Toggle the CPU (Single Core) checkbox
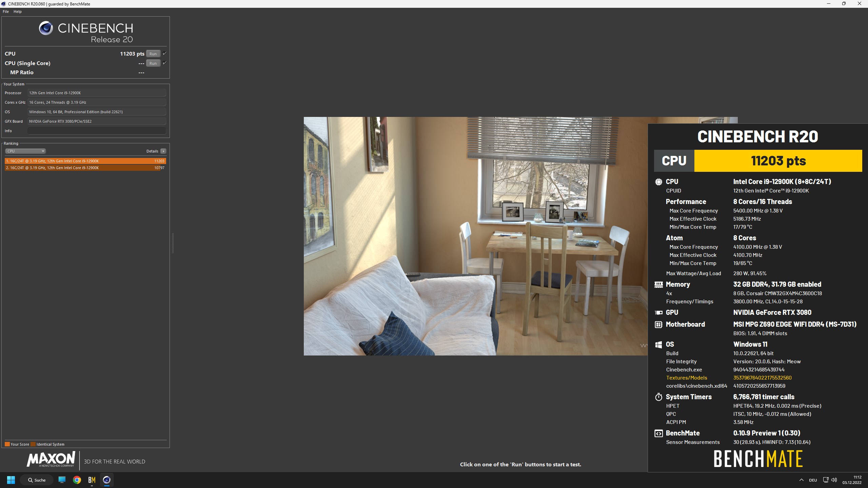 click(x=164, y=63)
